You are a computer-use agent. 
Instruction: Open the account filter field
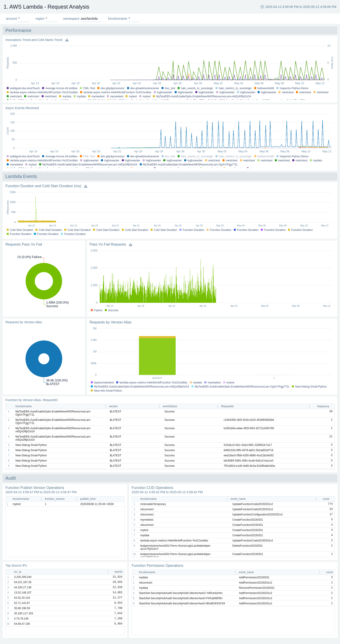24,19
